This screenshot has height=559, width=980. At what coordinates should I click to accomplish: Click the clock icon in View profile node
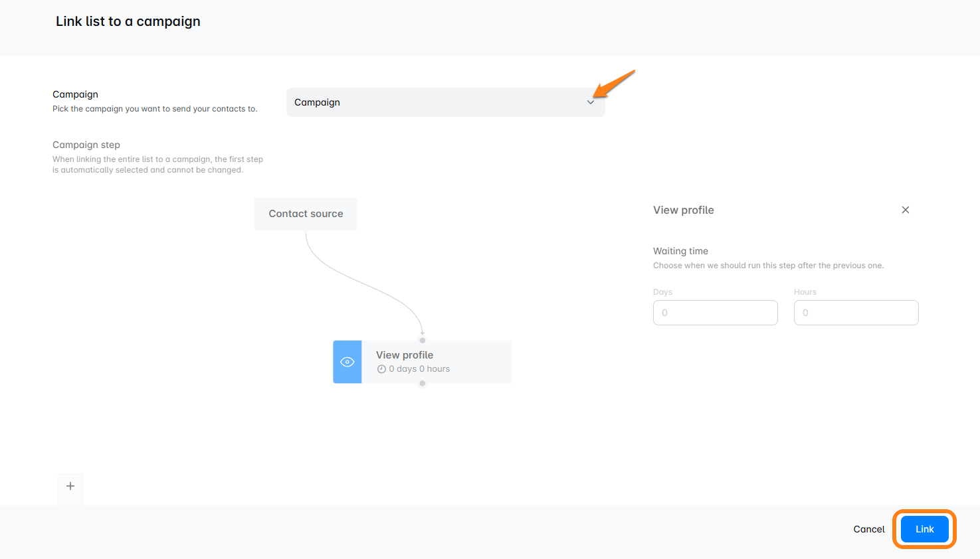(x=381, y=369)
